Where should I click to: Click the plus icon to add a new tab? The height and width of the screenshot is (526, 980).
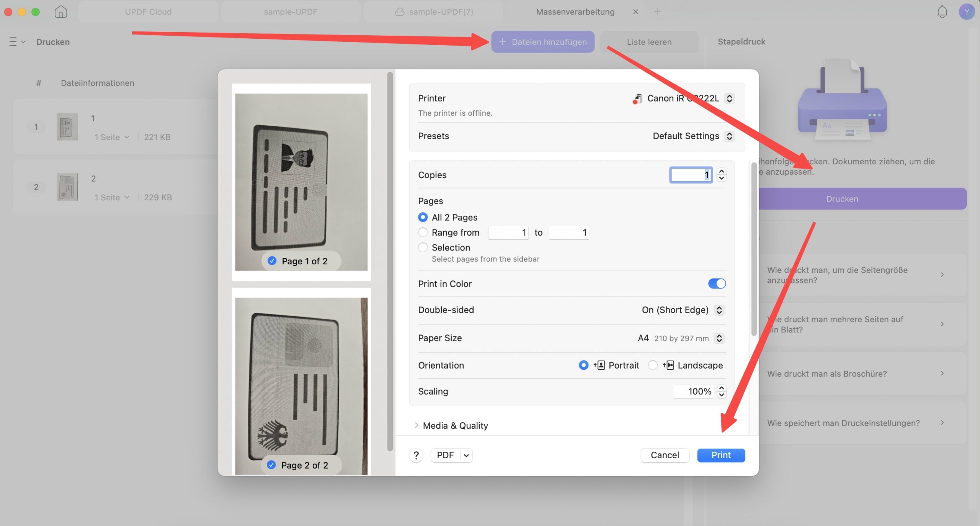pos(657,11)
